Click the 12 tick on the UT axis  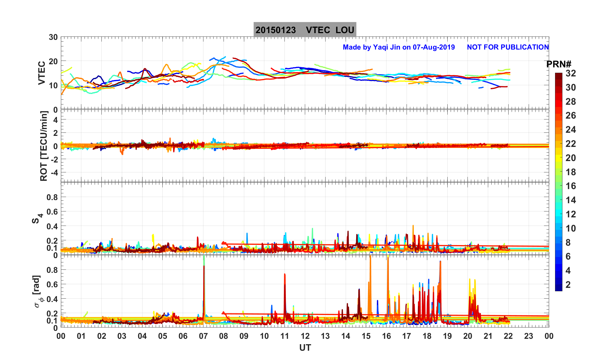[305, 336]
